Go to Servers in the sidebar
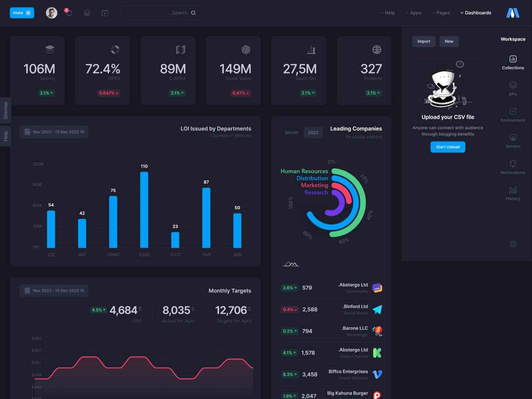 512,141
